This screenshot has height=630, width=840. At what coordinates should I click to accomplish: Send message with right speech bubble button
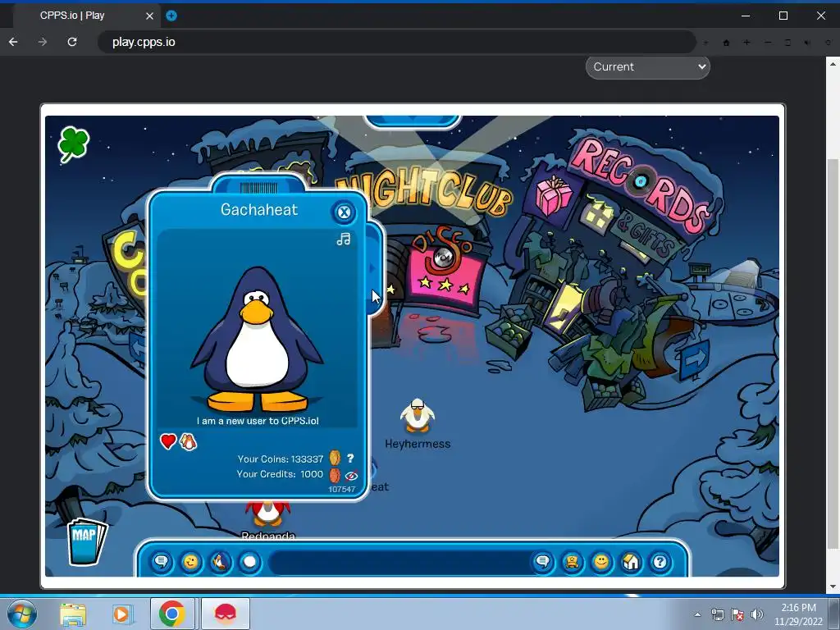[x=543, y=562]
